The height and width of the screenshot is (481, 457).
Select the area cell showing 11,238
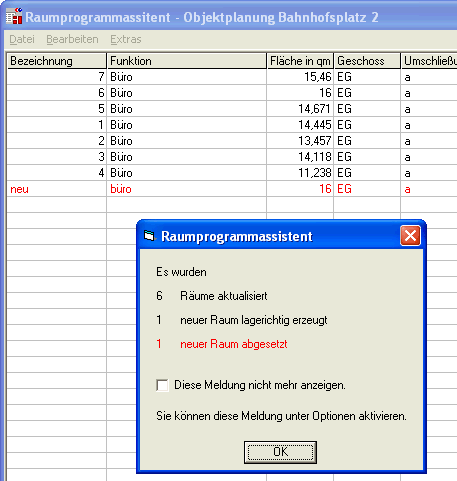pyautogui.click(x=300, y=173)
